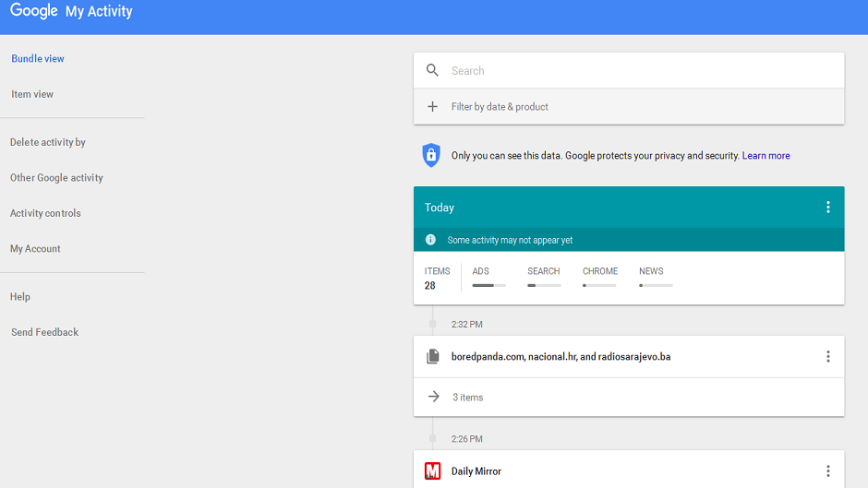Open the three-dot menu on Today card
The image size is (868, 488).
click(x=827, y=208)
